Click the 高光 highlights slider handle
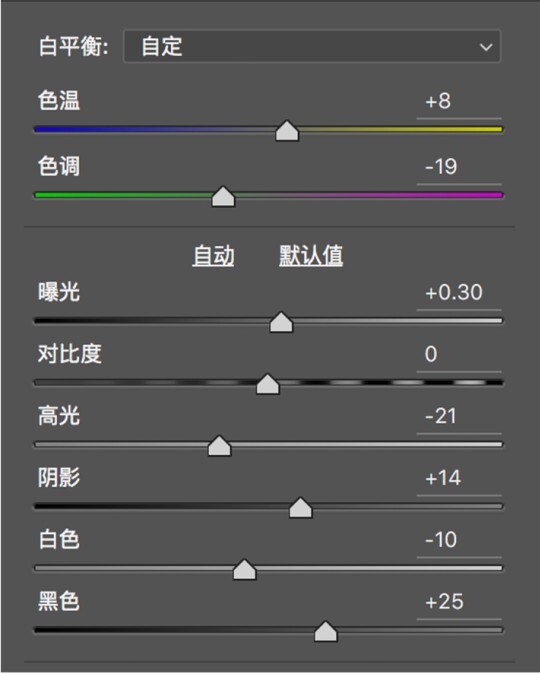The height and width of the screenshot is (673, 540). click(x=219, y=446)
